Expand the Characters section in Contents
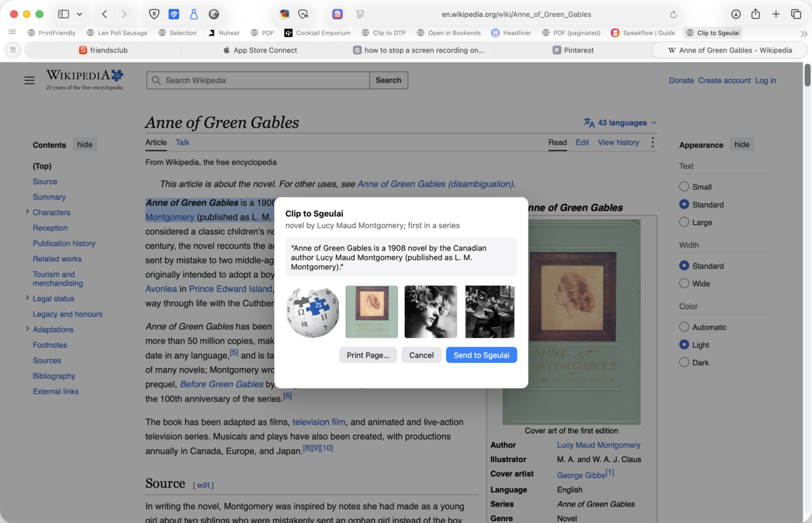The image size is (812, 523). 27,212
